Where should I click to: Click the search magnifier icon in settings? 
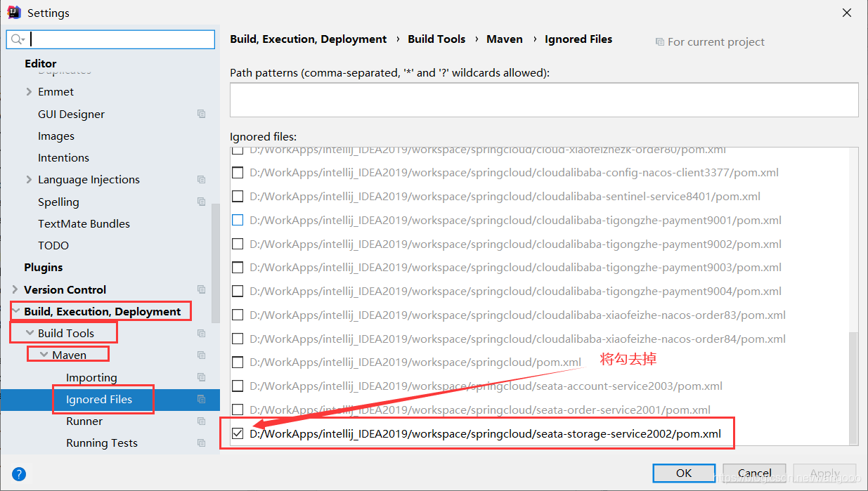click(x=18, y=39)
